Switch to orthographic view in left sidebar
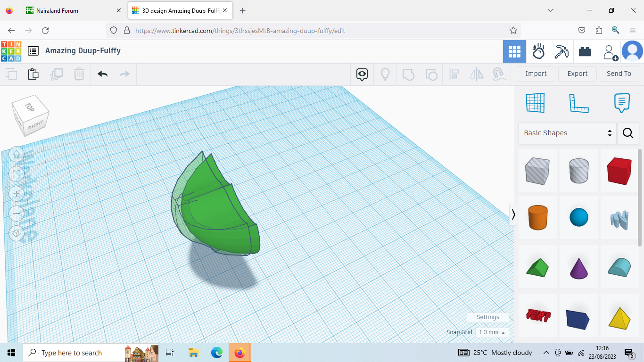 click(17, 233)
